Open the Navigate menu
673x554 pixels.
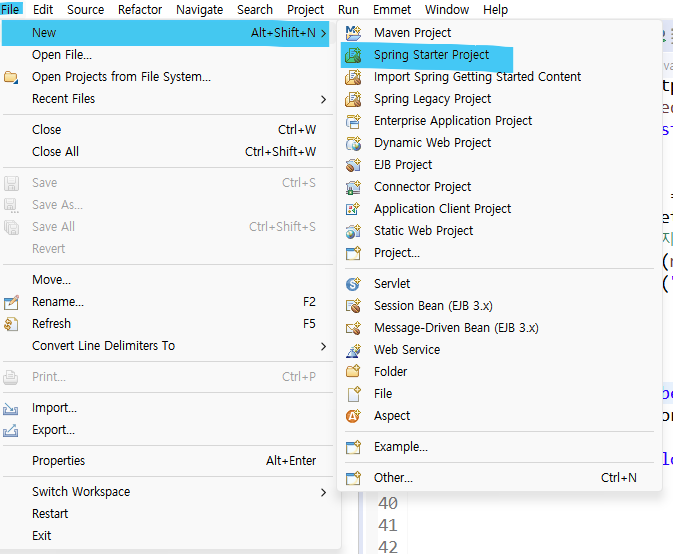[200, 9]
